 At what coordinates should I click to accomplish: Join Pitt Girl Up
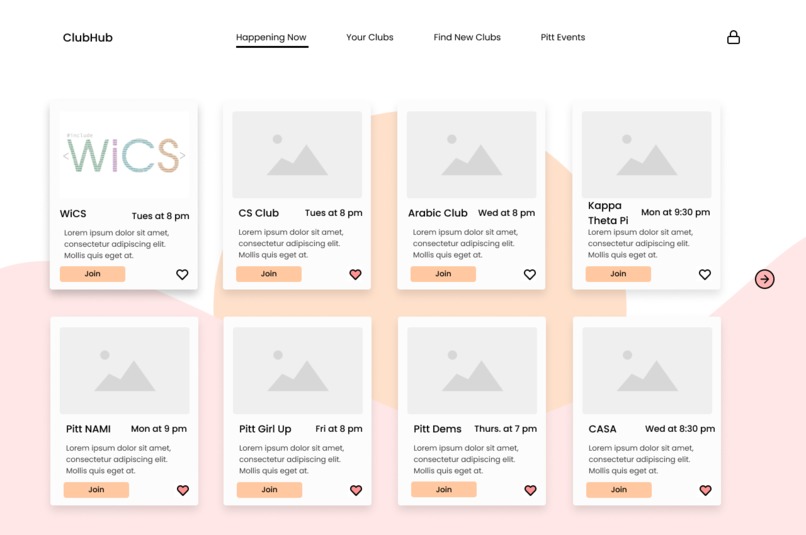[x=269, y=490]
